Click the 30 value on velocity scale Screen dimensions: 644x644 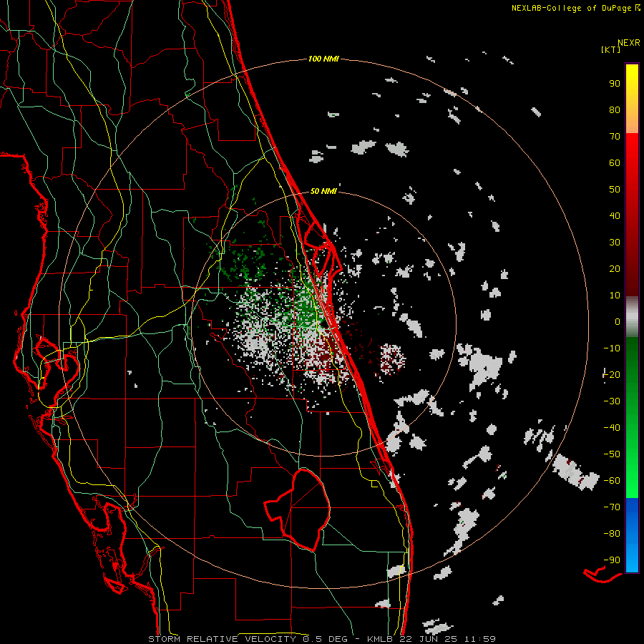click(615, 243)
